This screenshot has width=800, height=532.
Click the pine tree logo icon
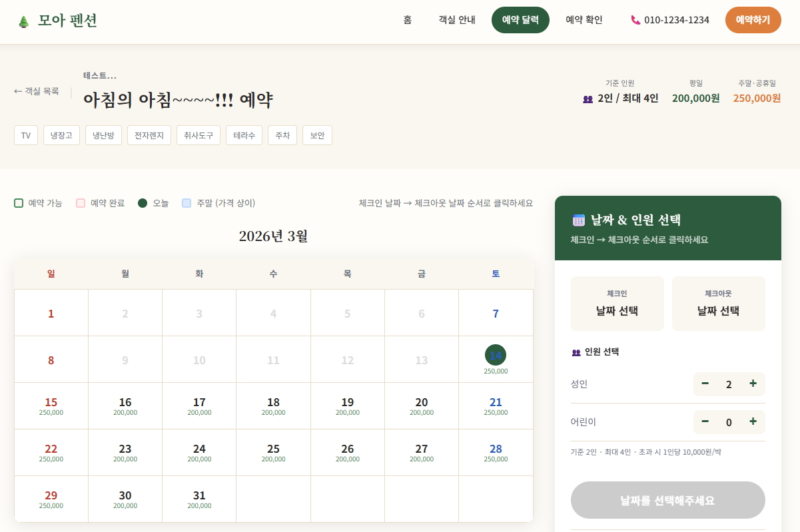click(x=24, y=21)
